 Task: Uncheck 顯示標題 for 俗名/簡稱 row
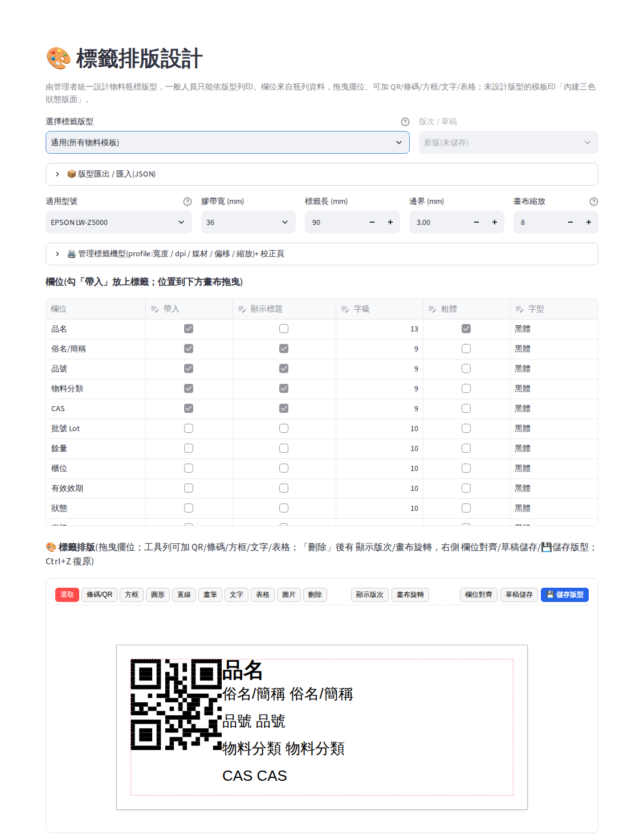(x=284, y=349)
